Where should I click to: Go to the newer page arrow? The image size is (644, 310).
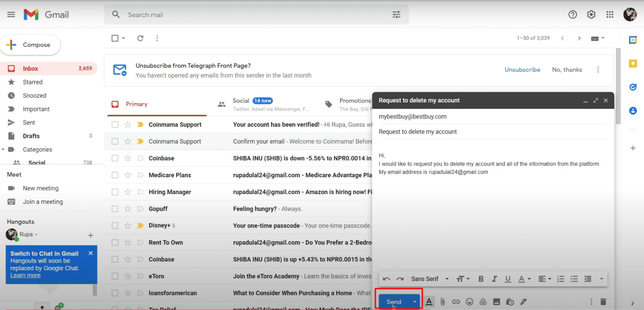pos(562,38)
